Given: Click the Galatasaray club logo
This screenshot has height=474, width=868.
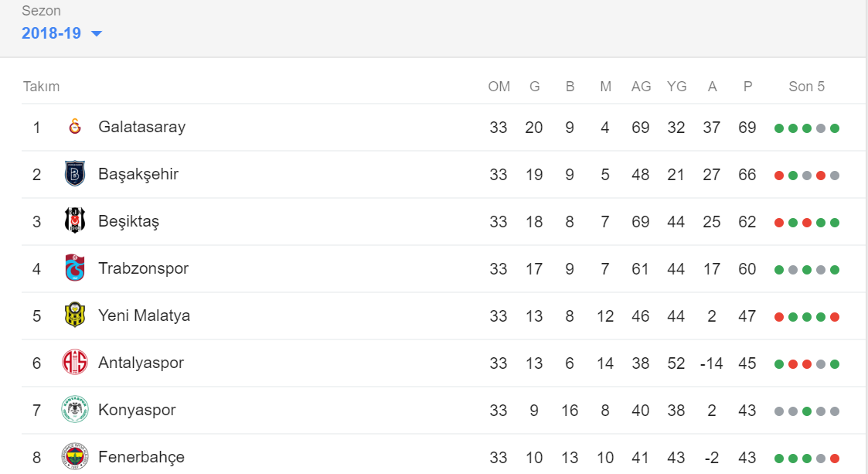Looking at the screenshot, I should 75,127.
